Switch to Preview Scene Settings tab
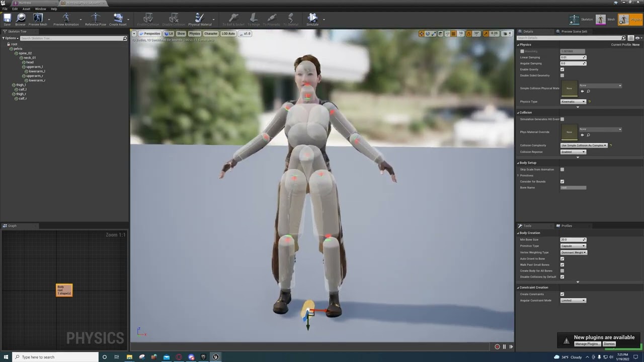 [x=574, y=31]
